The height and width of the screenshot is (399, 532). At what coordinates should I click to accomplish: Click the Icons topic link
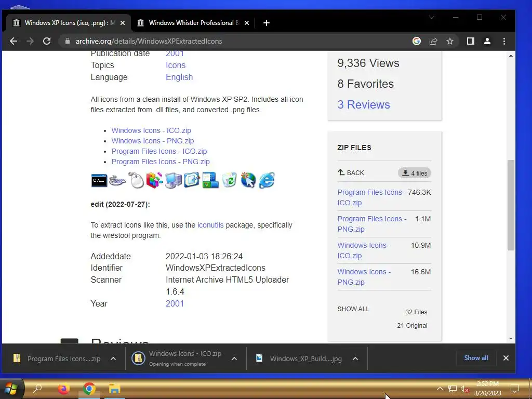coord(176,65)
